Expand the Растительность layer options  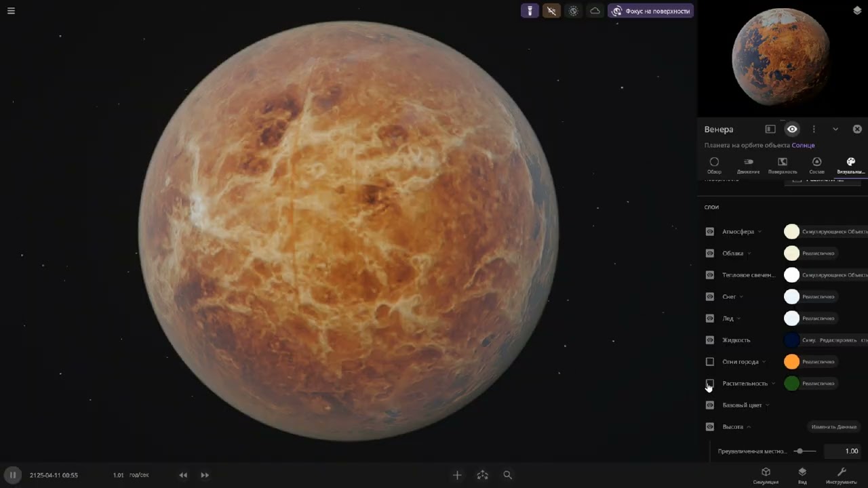(x=773, y=384)
